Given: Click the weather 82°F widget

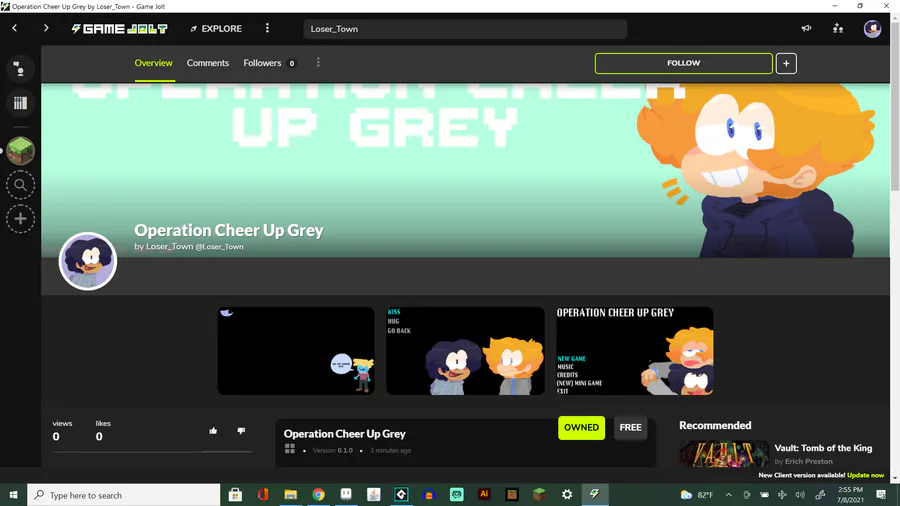Looking at the screenshot, I should (x=697, y=495).
